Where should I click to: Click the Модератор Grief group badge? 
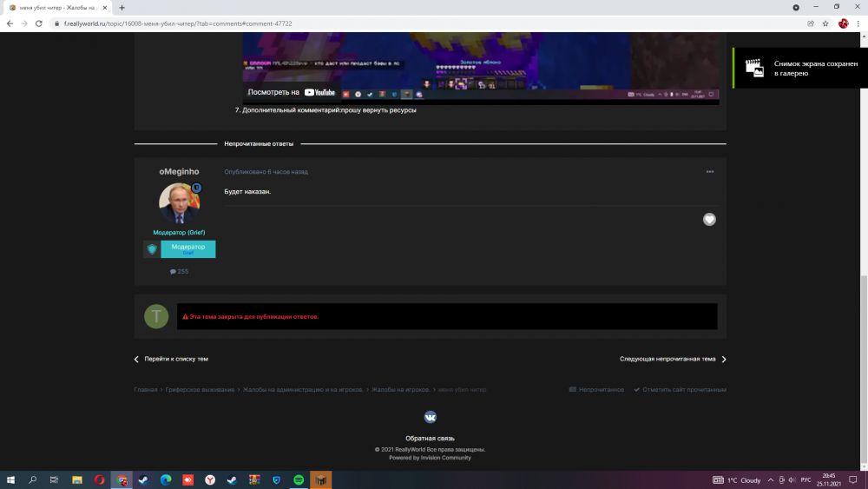[x=188, y=249]
